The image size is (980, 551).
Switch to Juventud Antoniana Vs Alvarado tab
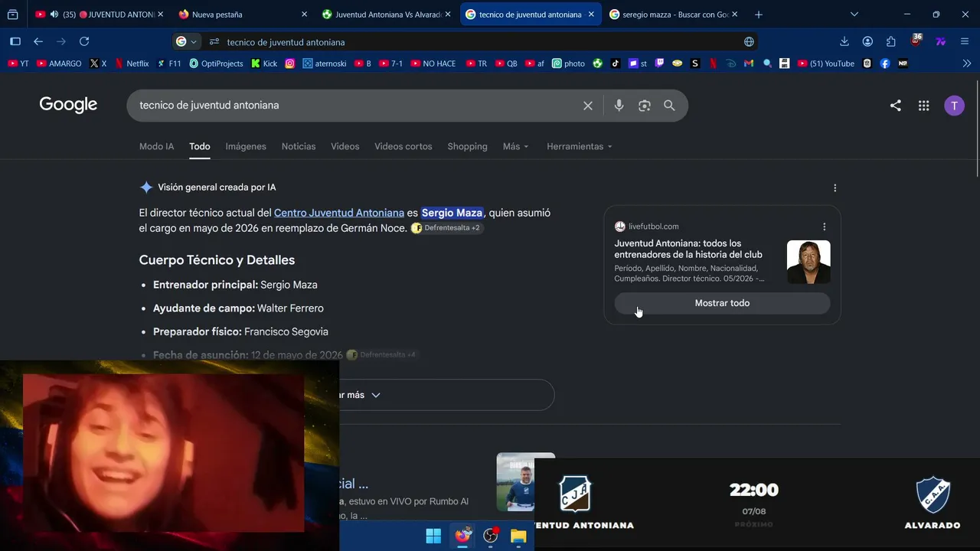click(386, 15)
